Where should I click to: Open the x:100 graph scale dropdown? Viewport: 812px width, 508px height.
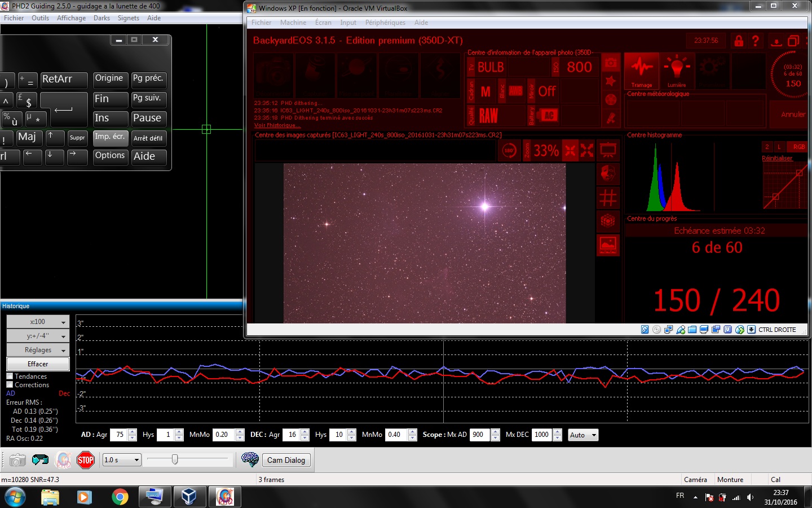tap(38, 322)
